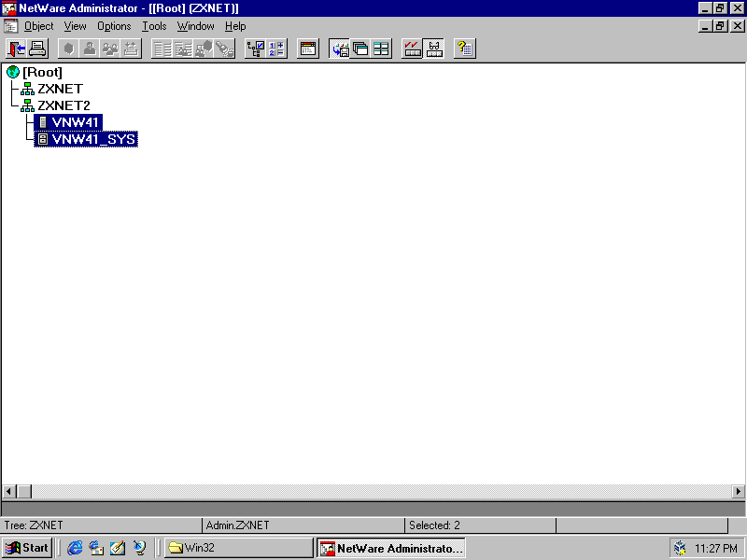Click the Print toolbar icon
The image size is (747, 560).
point(37,49)
